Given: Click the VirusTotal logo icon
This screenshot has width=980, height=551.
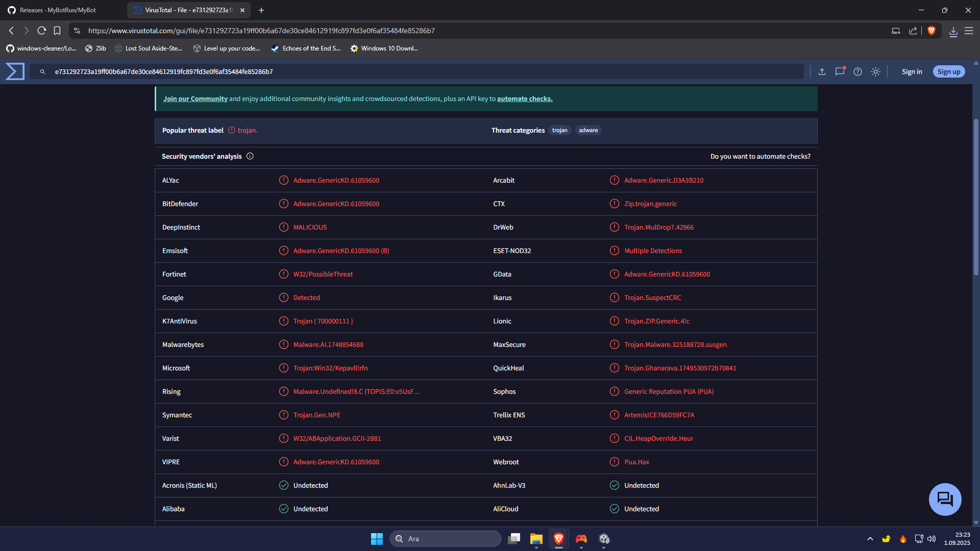Looking at the screenshot, I should pyautogui.click(x=15, y=71).
